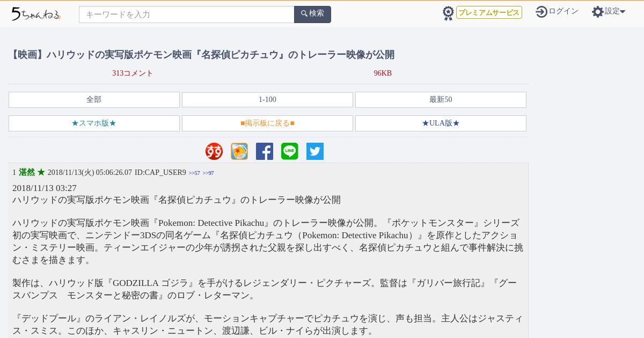Screen dimensions: 644x338
Task: Click the 2018/11/13 03:27 date line
Action: (x=45, y=188)
